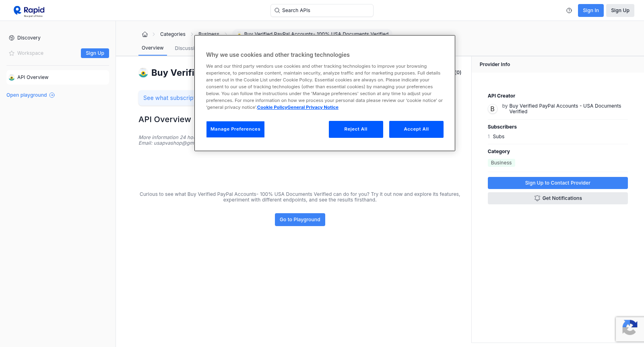Click the Workspace star icon
Image resolution: width=644 pixels, height=347 pixels.
point(12,53)
